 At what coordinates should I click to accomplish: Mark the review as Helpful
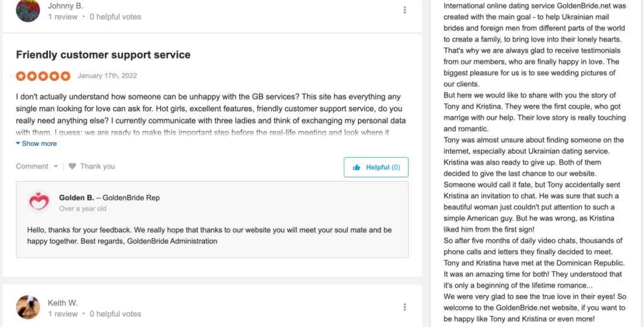pyautogui.click(x=376, y=167)
